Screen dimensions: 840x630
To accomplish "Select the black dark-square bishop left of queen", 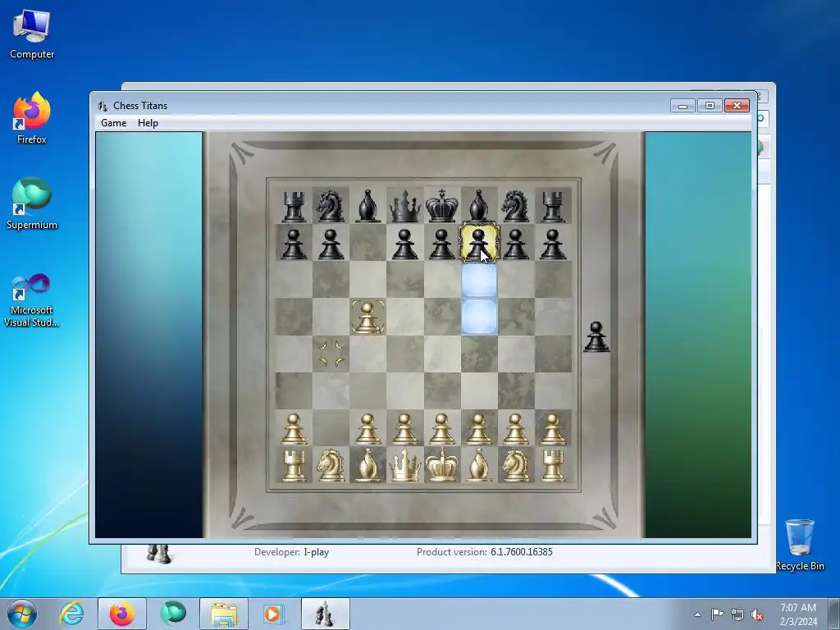I will click(x=367, y=206).
